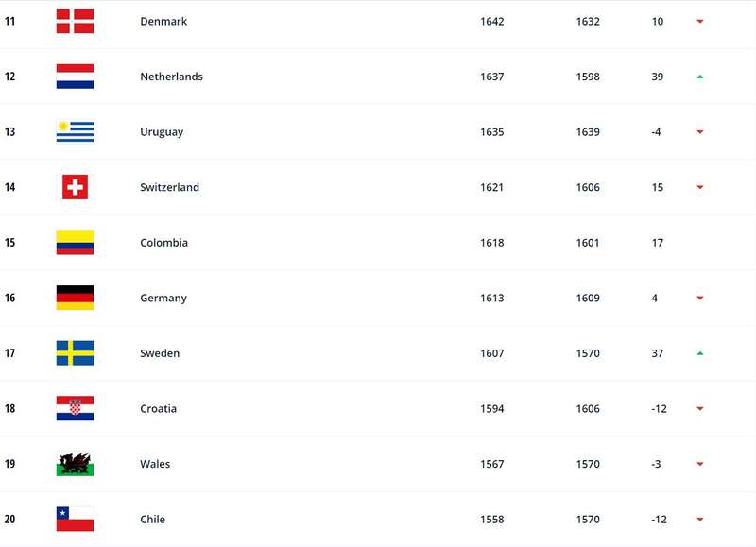Open the Switzerland team name link
The width and height of the screenshot is (756, 547).
169,187
